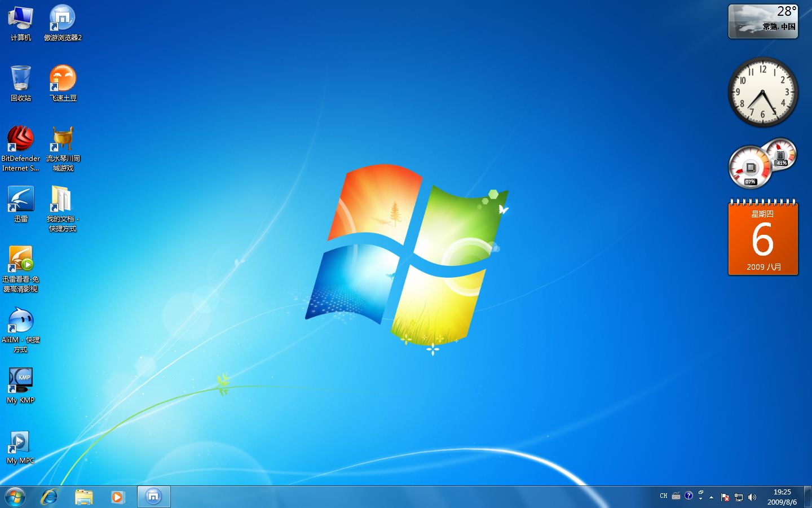This screenshot has width=812, height=508.
Task: Select the My KMP shortcut
Action: (20, 386)
